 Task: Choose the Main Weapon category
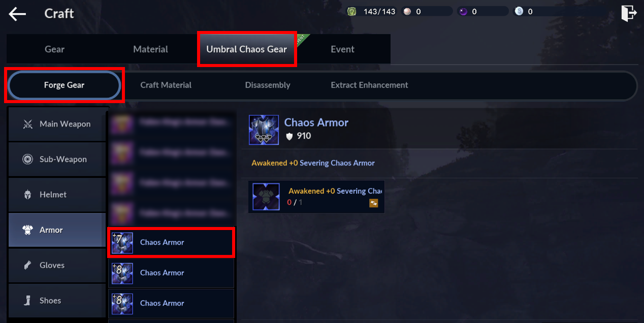tap(57, 124)
